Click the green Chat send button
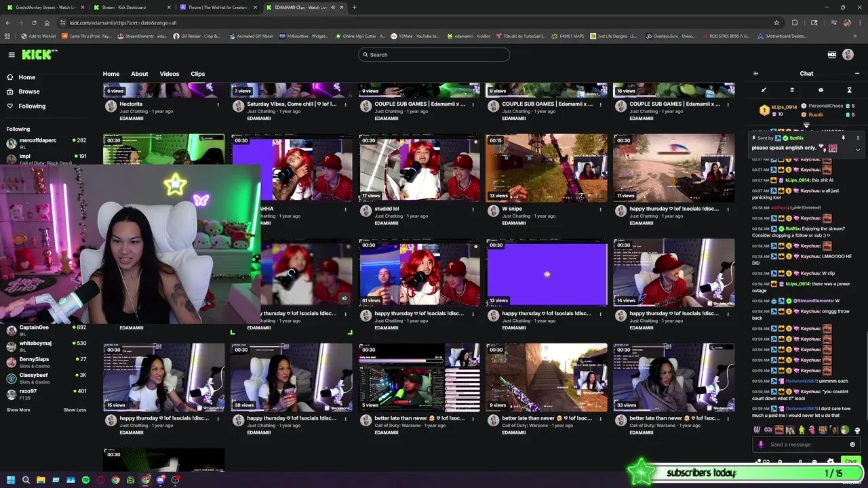 (851, 462)
